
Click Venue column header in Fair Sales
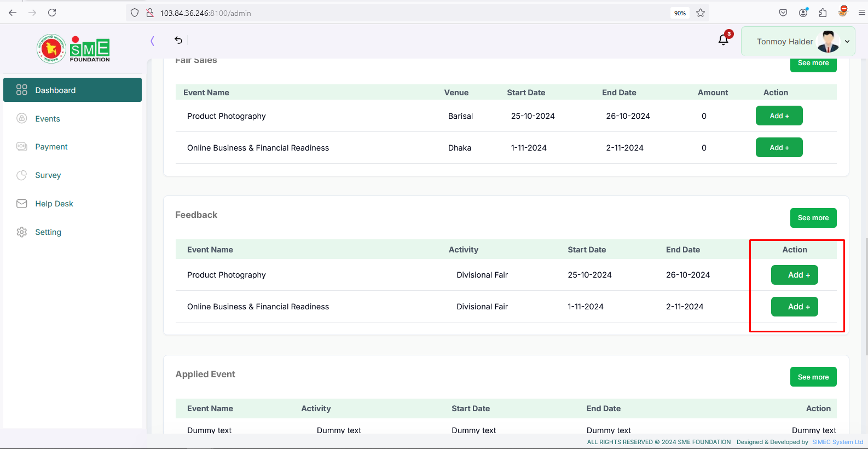click(456, 93)
